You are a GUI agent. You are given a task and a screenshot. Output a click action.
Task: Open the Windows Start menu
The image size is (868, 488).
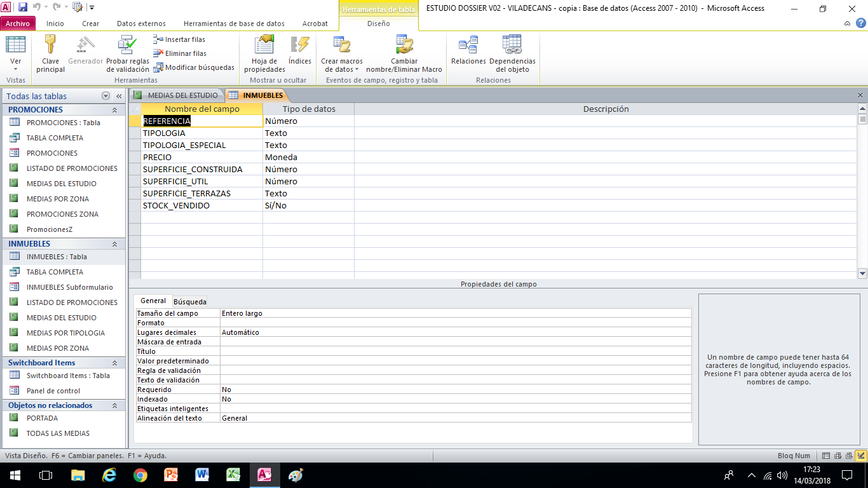15,475
